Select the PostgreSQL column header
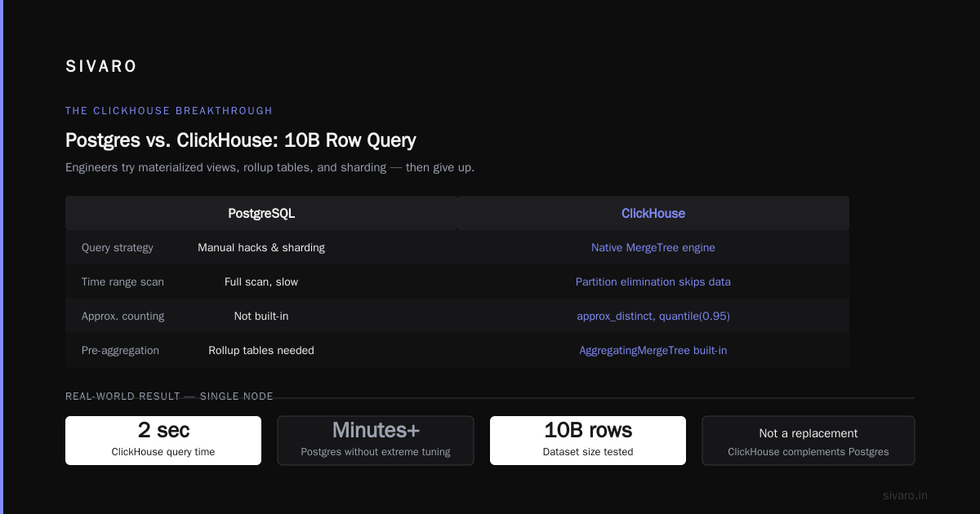This screenshot has width=980, height=514. point(261,214)
